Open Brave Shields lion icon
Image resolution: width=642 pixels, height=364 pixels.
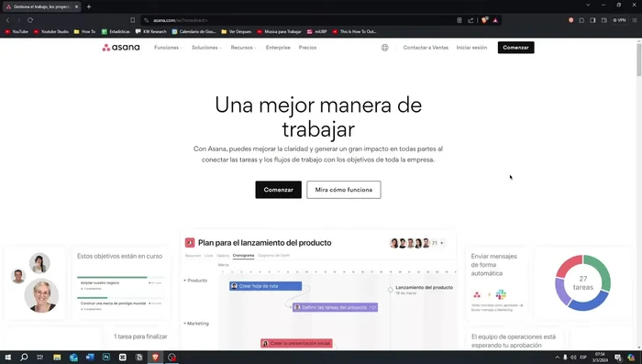(484, 20)
